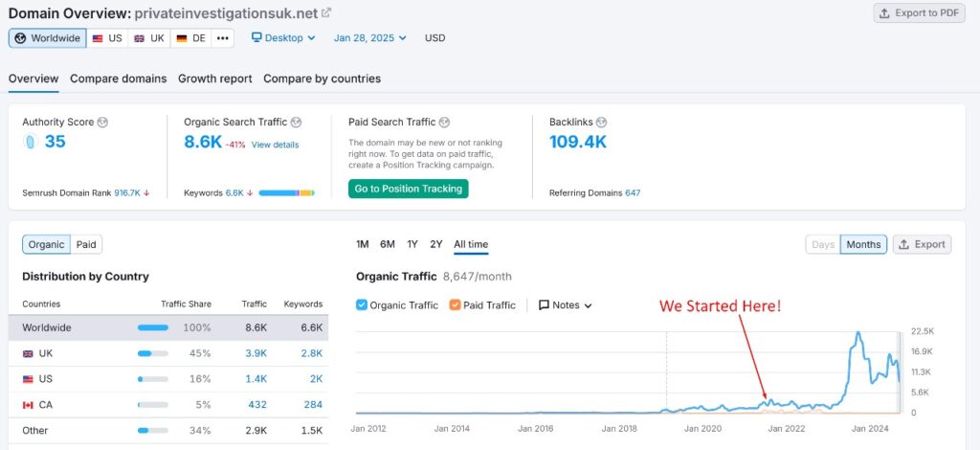The image size is (980, 450).
Task: Click the external link icon beside domain name
Action: pyautogui.click(x=326, y=12)
